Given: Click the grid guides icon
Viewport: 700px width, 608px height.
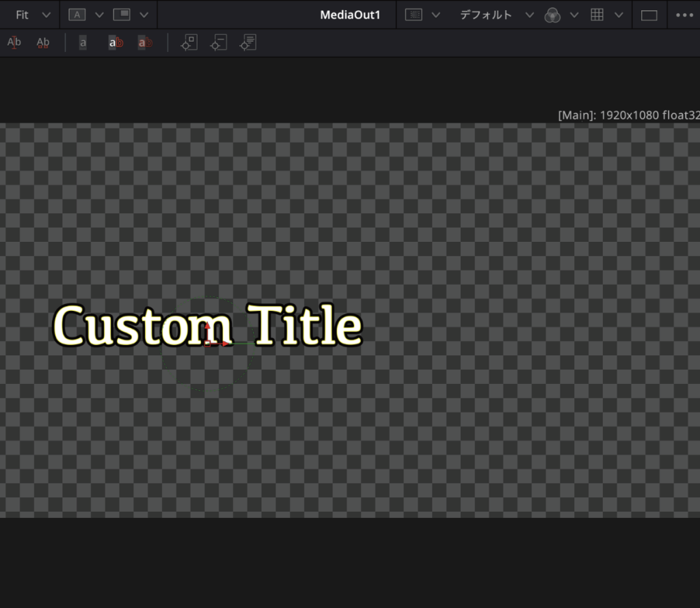Looking at the screenshot, I should (597, 14).
